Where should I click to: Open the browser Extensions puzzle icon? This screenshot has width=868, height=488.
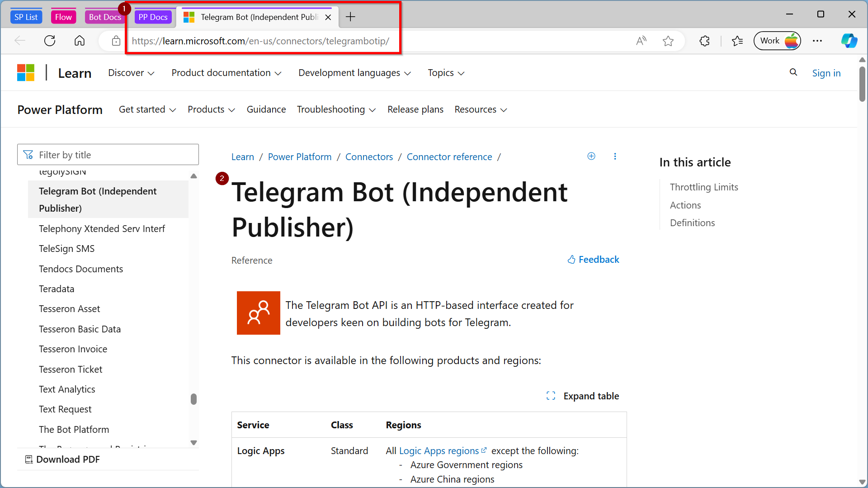[704, 41]
